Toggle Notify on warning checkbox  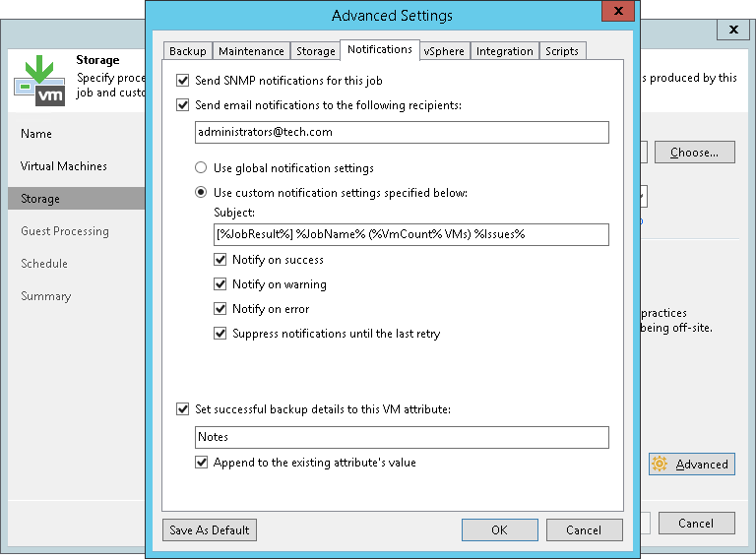coord(220,284)
